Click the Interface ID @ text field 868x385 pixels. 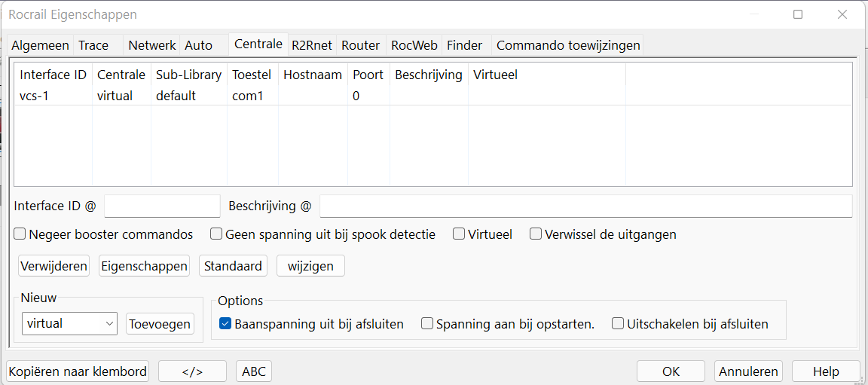(162, 206)
